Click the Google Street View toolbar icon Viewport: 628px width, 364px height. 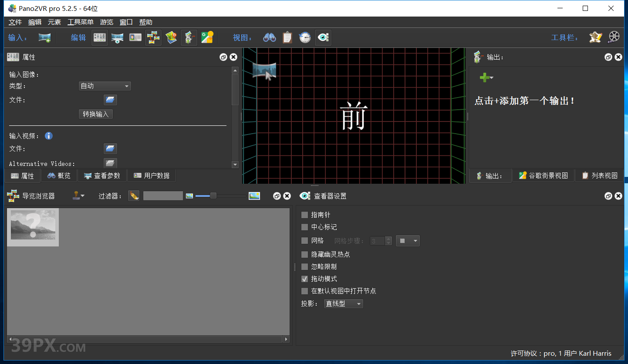pyautogui.click(x=207, y=38)
